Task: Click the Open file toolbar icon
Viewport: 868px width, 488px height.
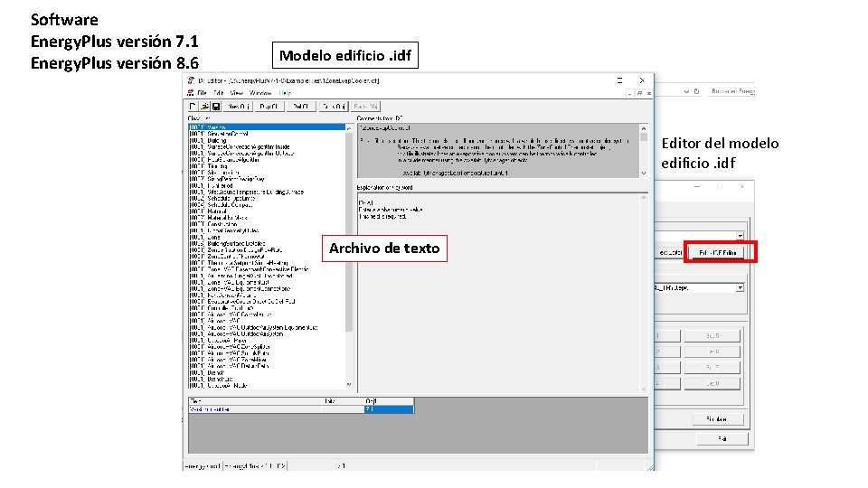Action: 204,107
